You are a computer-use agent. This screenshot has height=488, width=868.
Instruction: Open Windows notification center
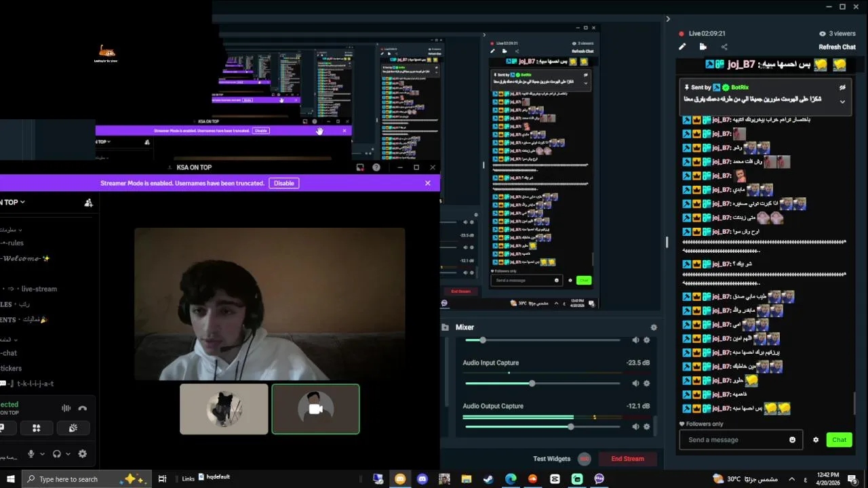coord(852,479)
